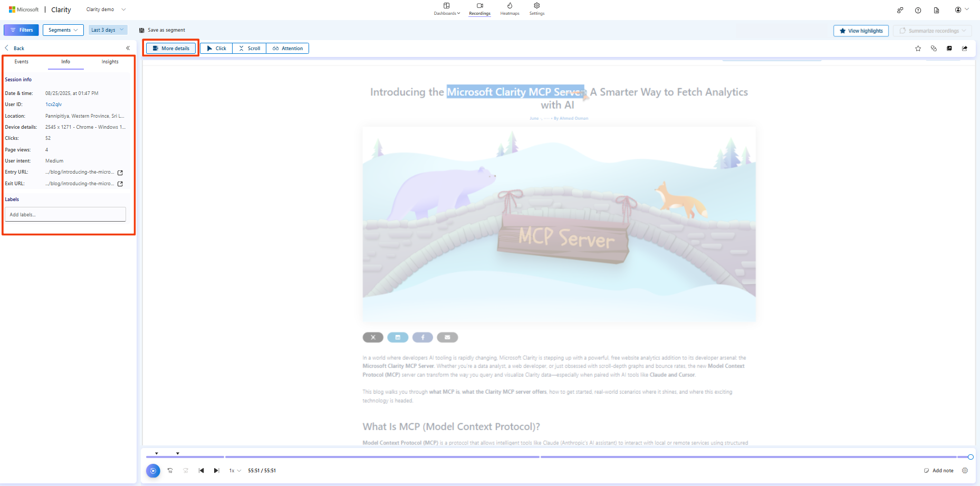Go to Recordings tab
The image size is (980, 486).
pyautogui.click(x=479, y=9)
